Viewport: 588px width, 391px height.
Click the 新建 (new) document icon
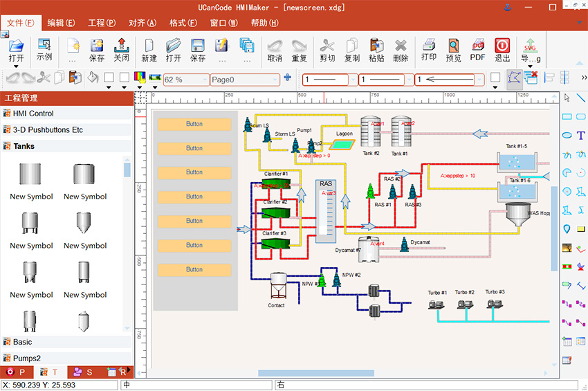point(149,50)
